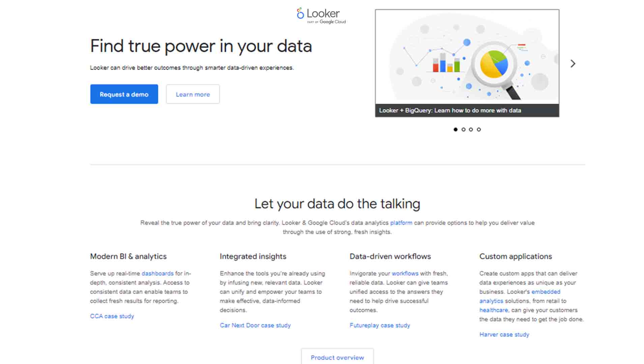This screenshot has width=644, height=364.
Task: Open the healthcare link
Action: point(494,310)
